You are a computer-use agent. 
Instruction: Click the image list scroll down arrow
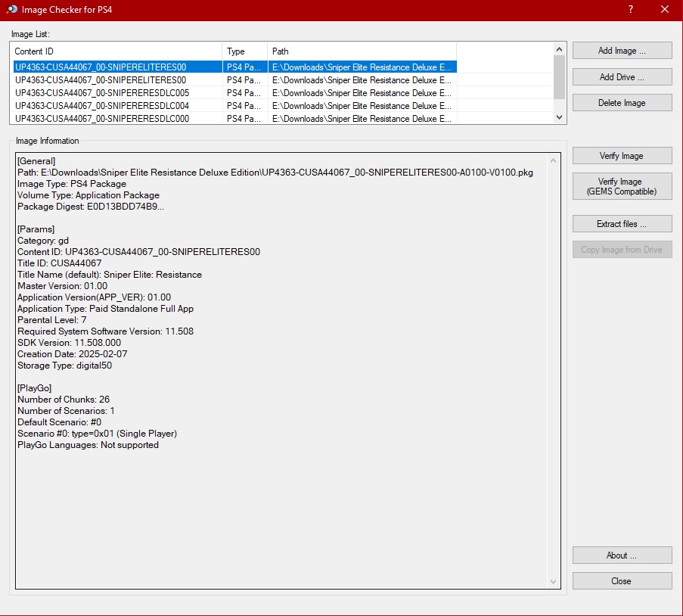559,117
